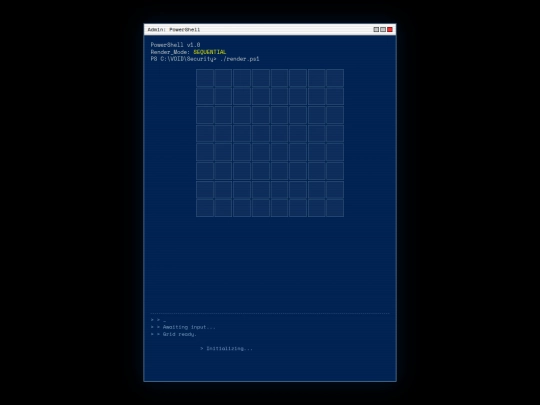Click the "./render.ps1" command text

coord(240,59)
